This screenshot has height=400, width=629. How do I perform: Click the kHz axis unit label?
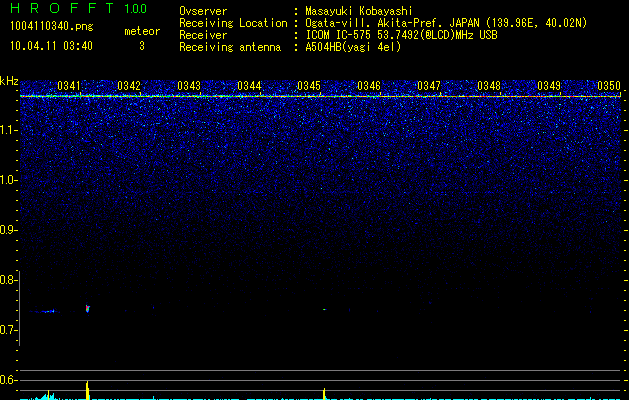tap(9, 81)
